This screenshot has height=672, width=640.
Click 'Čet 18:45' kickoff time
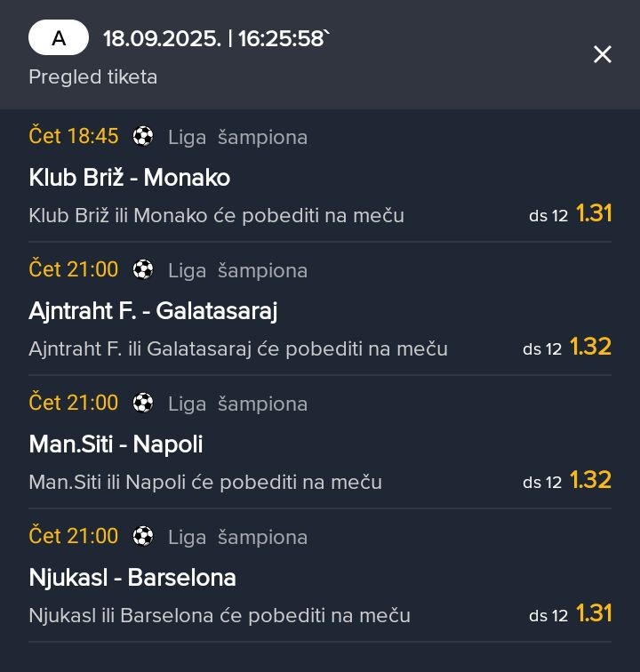[x=73, y=136]
